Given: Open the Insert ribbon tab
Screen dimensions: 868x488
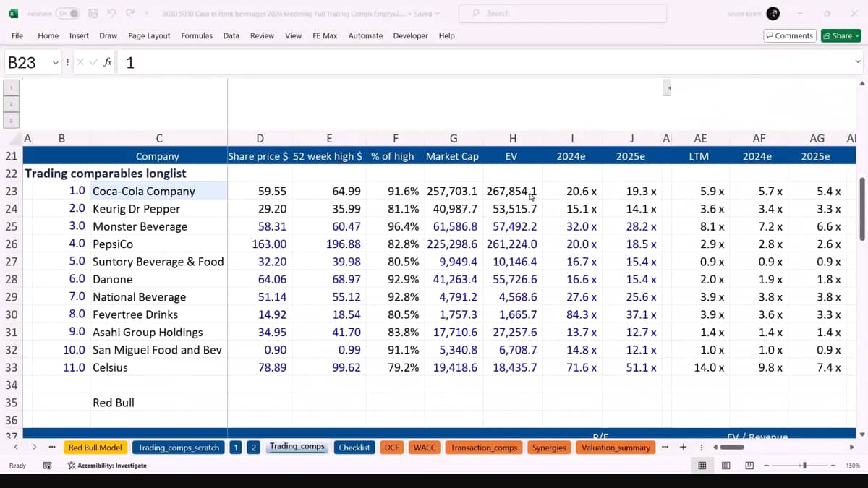Looking at the screenshot, I should (x=79, y=35).
